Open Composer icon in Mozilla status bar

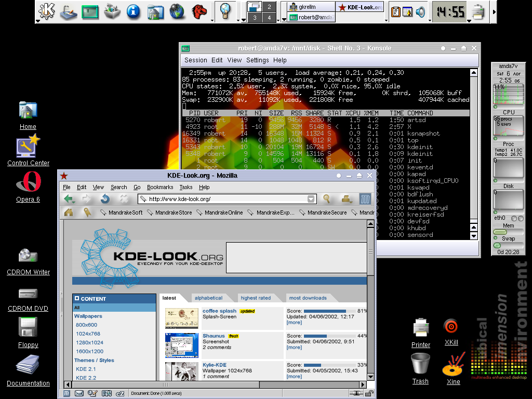(92, 393)
